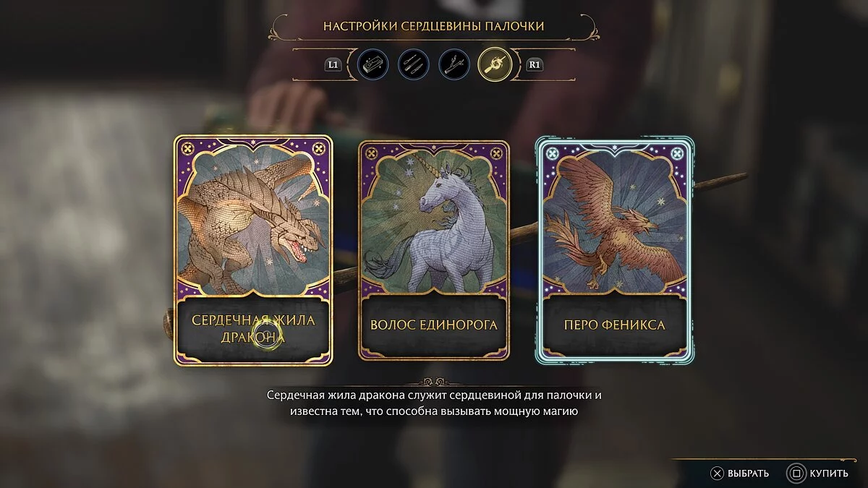Select the wand wood branch tab icon
868x488 pixels.
click(x=454, y=64)
